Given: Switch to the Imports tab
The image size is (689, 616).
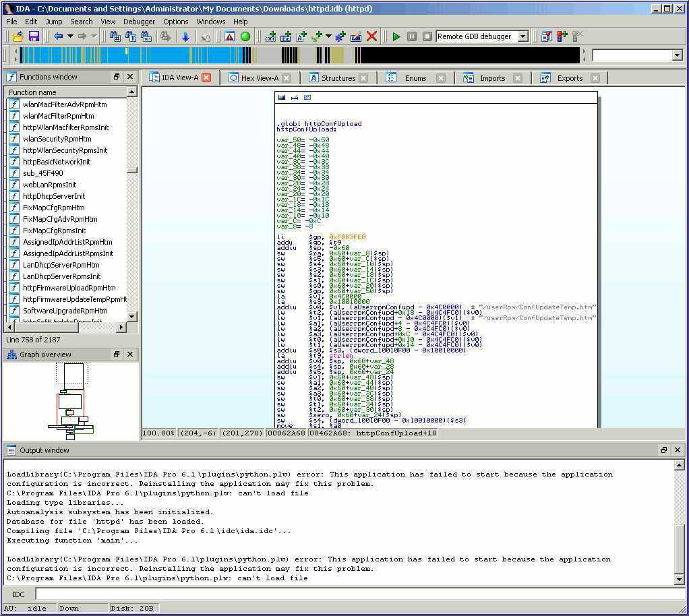Looking at the screenshot, I should 492,78.
